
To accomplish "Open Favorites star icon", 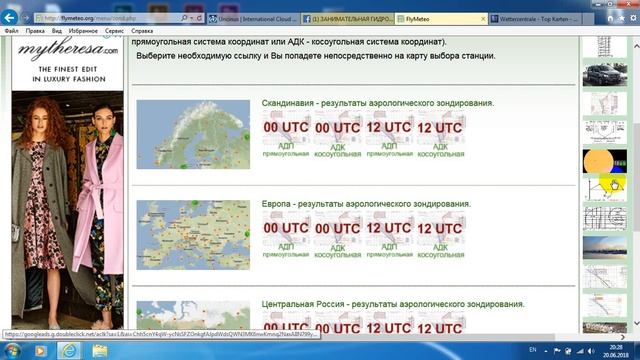I will pyautogui.click(x=622, y=18).
